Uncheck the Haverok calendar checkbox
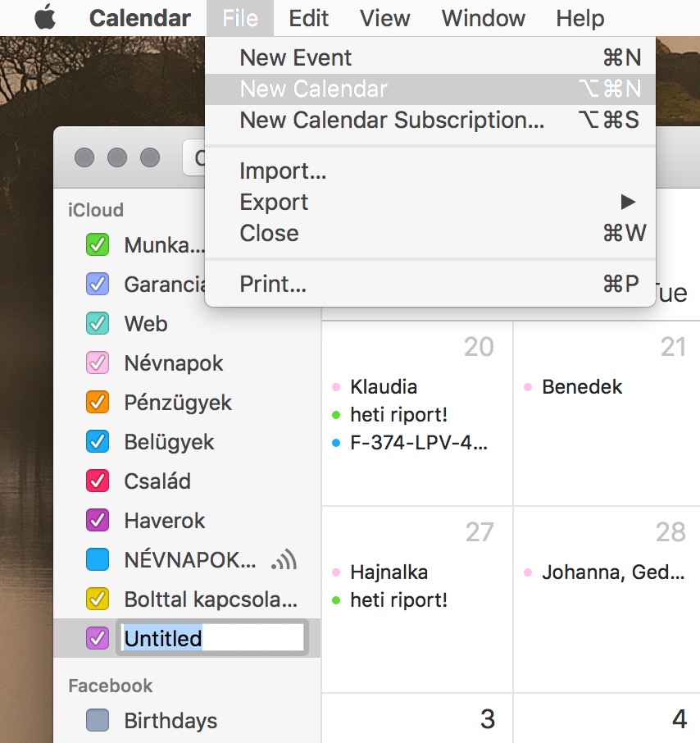Screen dimensions: 700x743 [98, 520]
